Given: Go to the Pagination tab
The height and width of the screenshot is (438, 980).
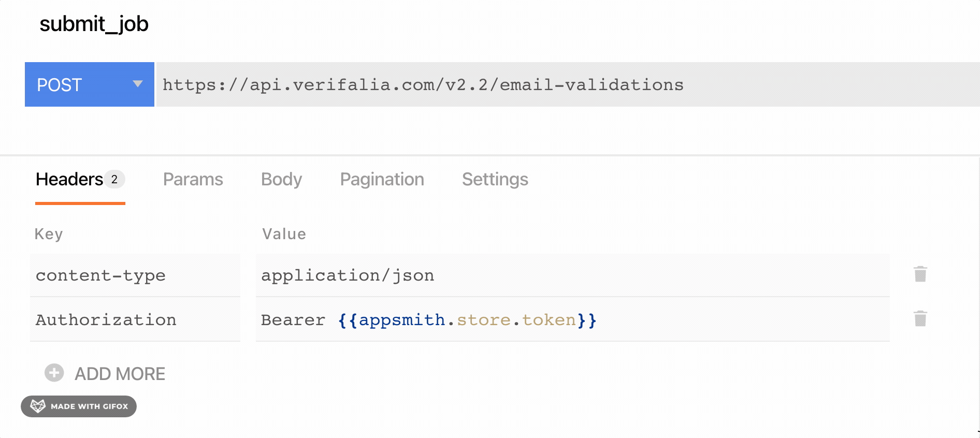Looking at the screenshot, I should (x=382, y=180).
